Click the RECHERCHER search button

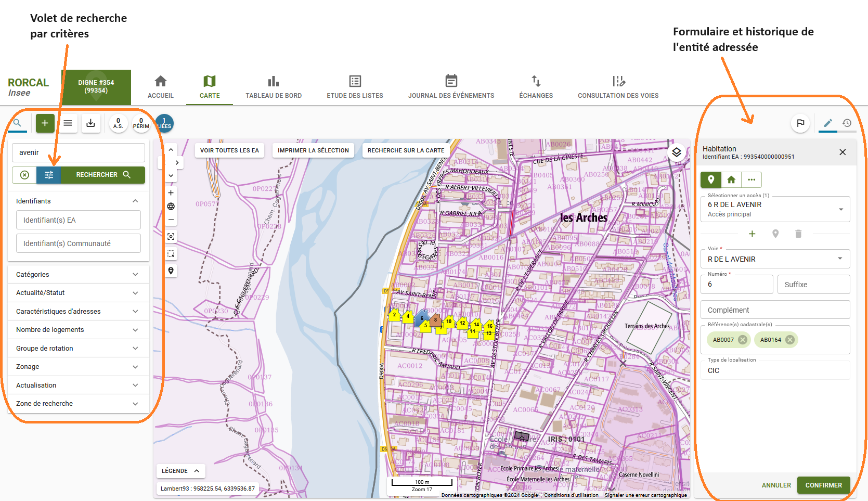click(x=103, y=175)
